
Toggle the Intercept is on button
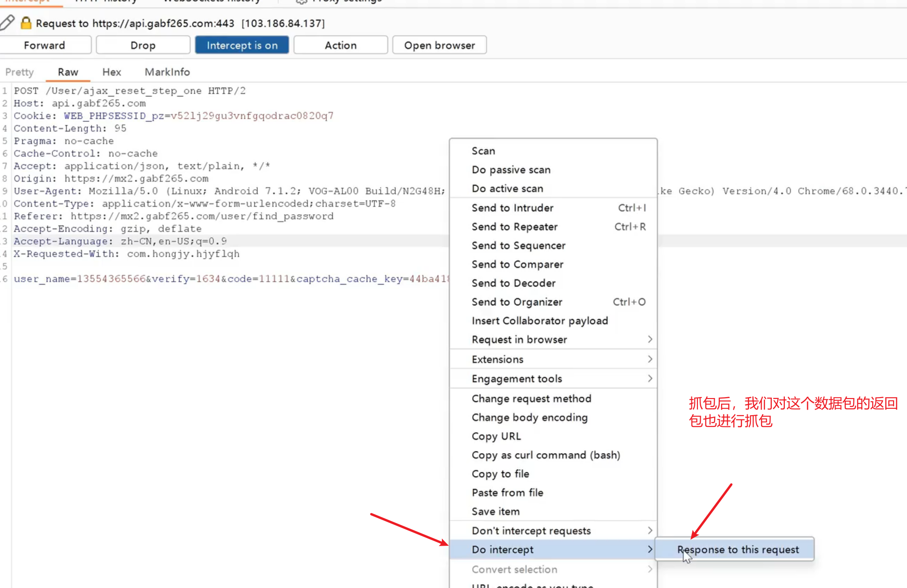coord(242,45)
